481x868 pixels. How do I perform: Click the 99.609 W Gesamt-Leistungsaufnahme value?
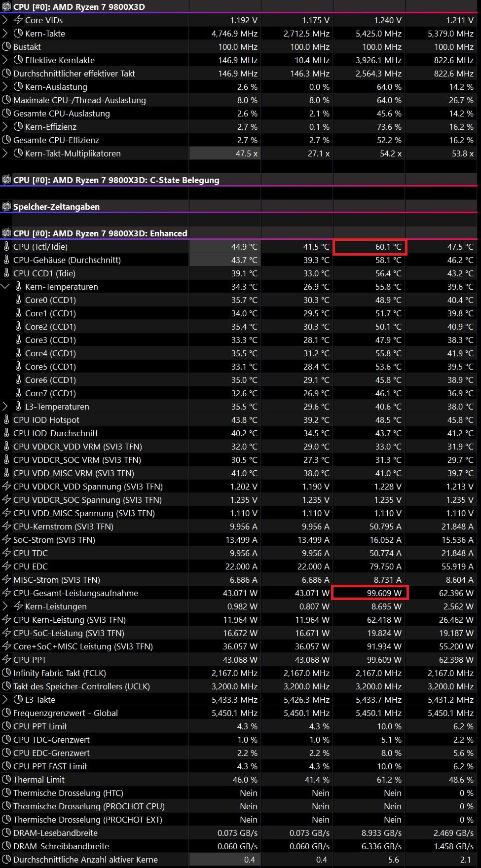click(x=384, y=593)
